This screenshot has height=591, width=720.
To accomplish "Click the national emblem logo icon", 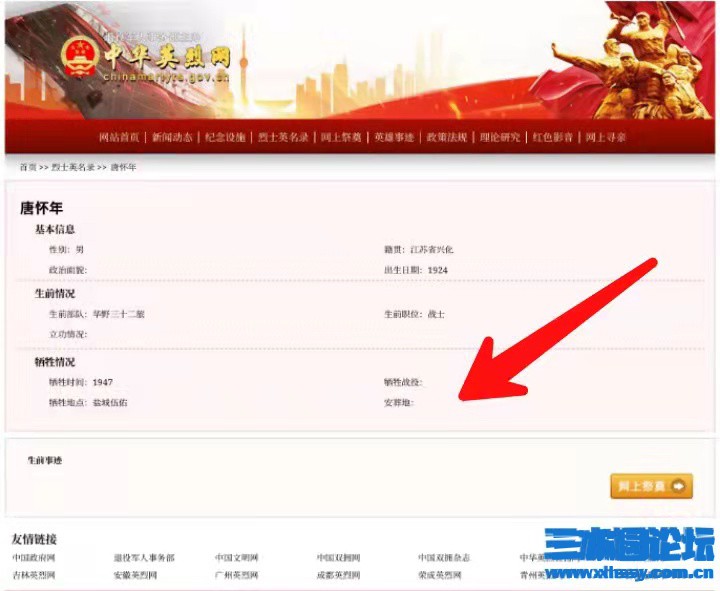I will tap(80, 57).
